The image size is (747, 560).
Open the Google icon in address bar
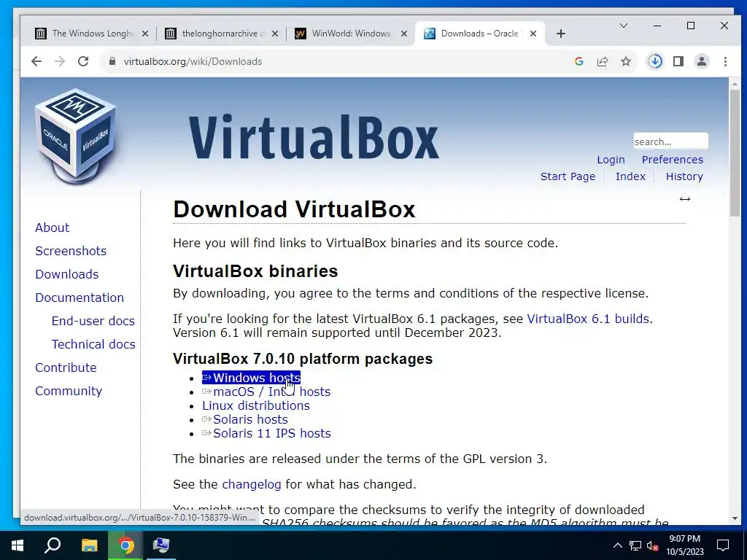click(578, 61)
